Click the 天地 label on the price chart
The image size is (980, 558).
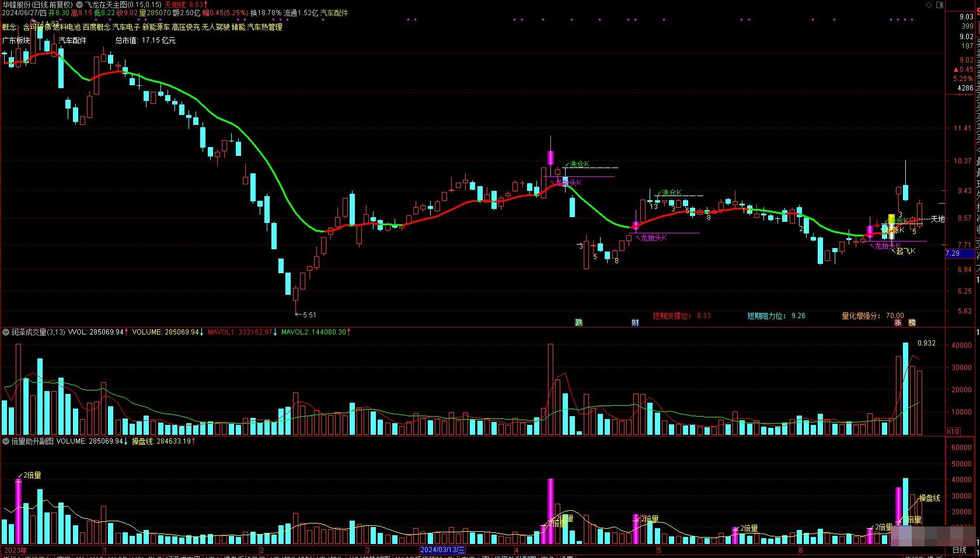(937, 219)
